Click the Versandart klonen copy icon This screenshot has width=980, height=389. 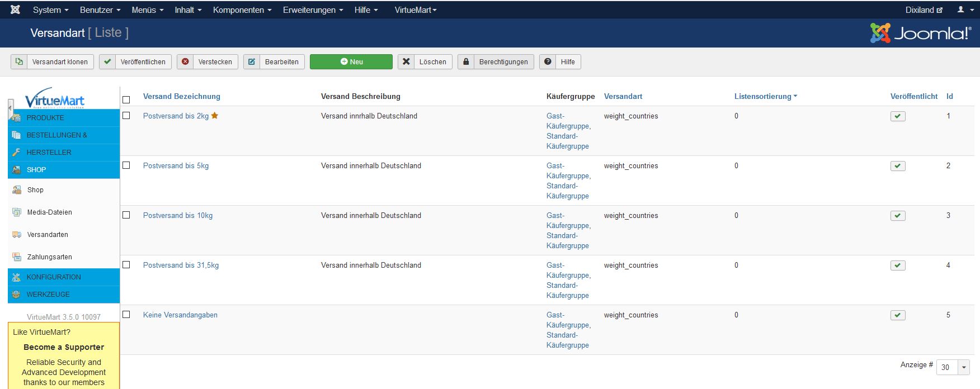pyautogui.click(x=19, y=61)
